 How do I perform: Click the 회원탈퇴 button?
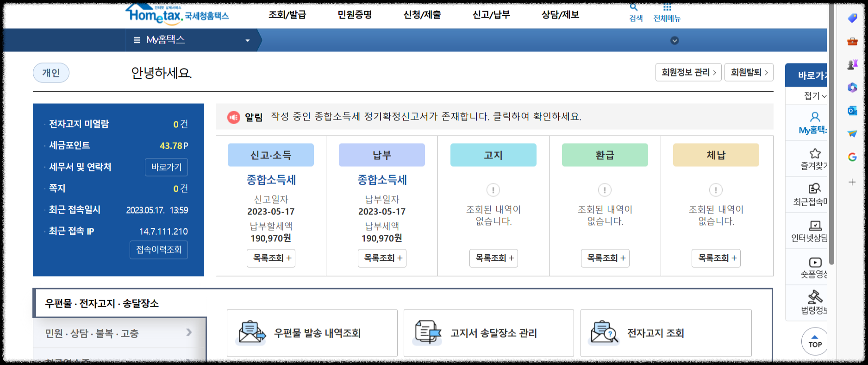pyautogui.click(x=749, y=72)
